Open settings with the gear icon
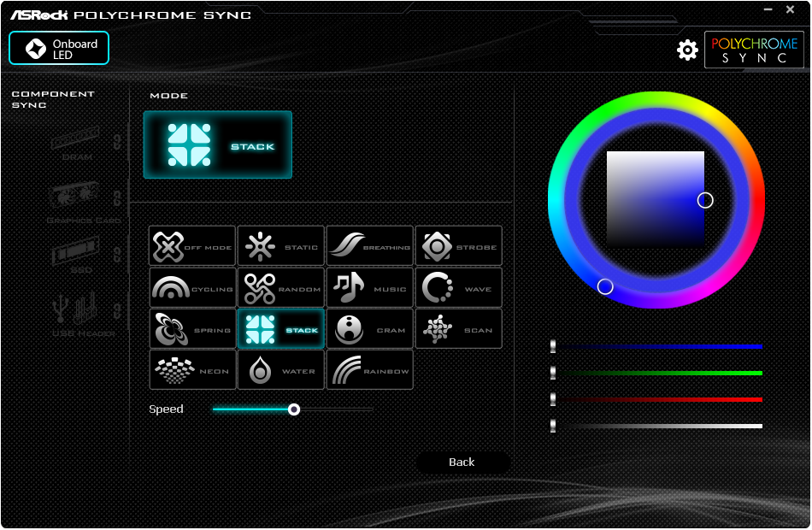 point(687,50)
